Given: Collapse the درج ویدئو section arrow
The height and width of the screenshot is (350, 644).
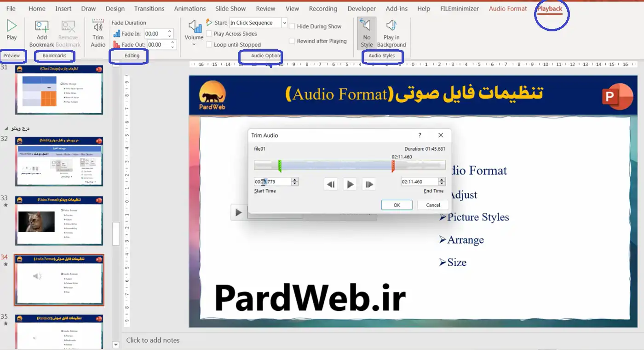Looking at the screenshot, I should pyautogui.click(x=6, y=128).
